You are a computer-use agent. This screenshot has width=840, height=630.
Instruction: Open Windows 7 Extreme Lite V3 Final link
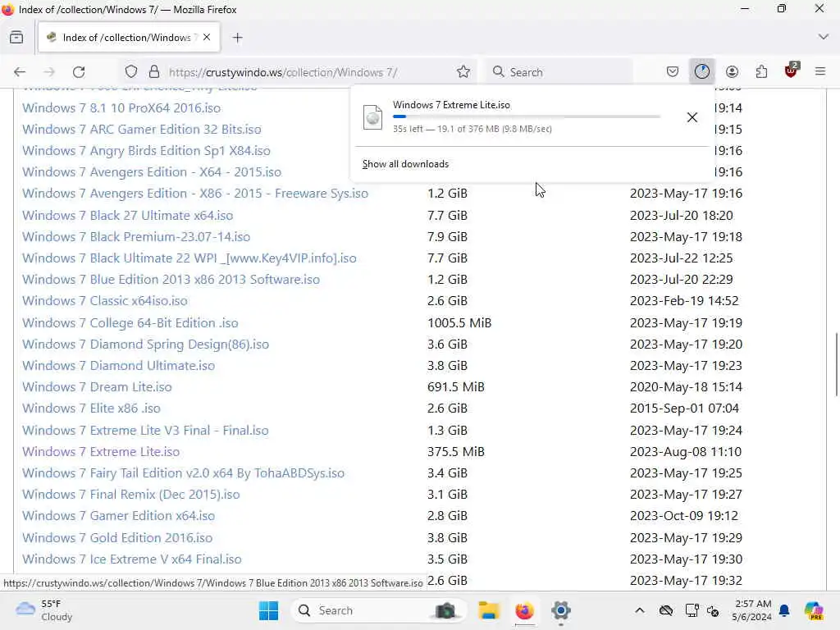[x=145, y=431]
